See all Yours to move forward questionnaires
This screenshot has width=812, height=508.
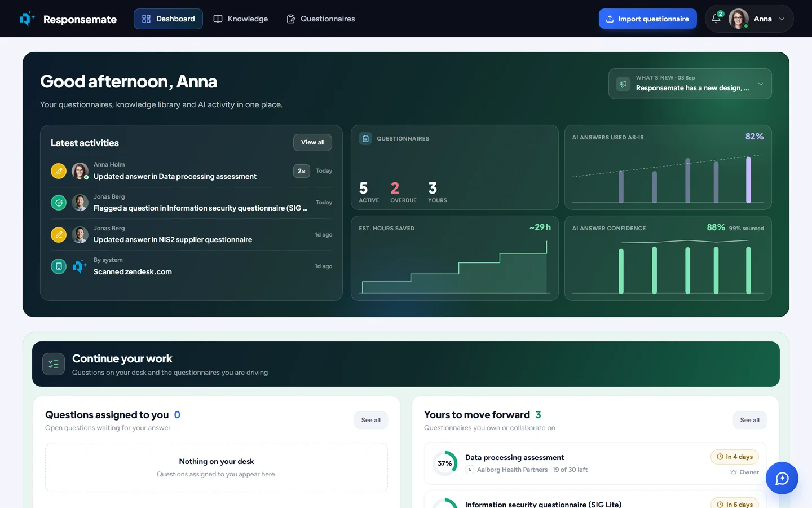pos(749,420)
